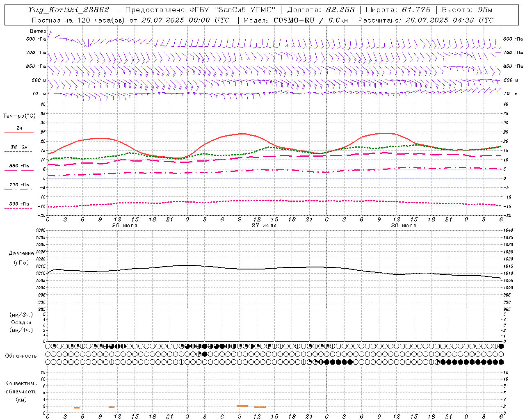The height and width of the screenshot is (420, 525).
Task: Click the 'Td 2м' dew point legend entry
Action: pyautogui.click(x=19, y=147)
